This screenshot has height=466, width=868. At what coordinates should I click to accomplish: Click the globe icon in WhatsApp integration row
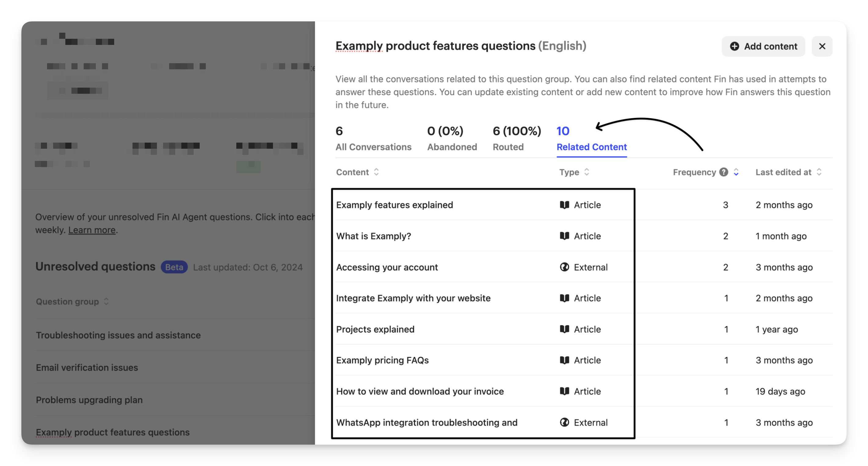(x=565, y=423)
